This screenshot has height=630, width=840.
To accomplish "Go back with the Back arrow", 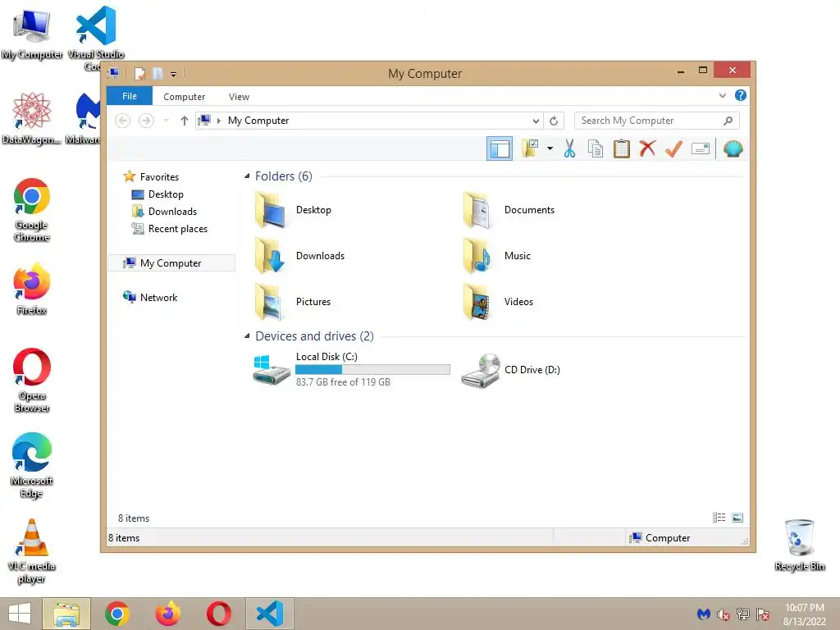I will pyautogui.click(x=123, y=121).
